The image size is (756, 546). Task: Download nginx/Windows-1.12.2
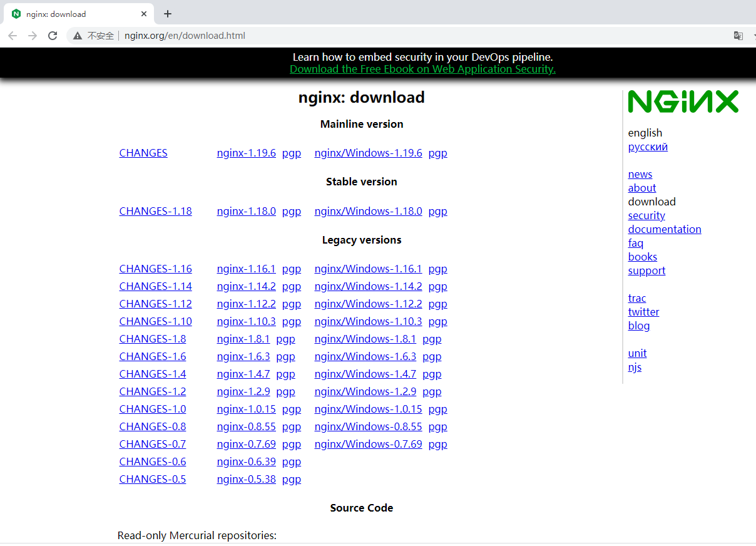368,304
